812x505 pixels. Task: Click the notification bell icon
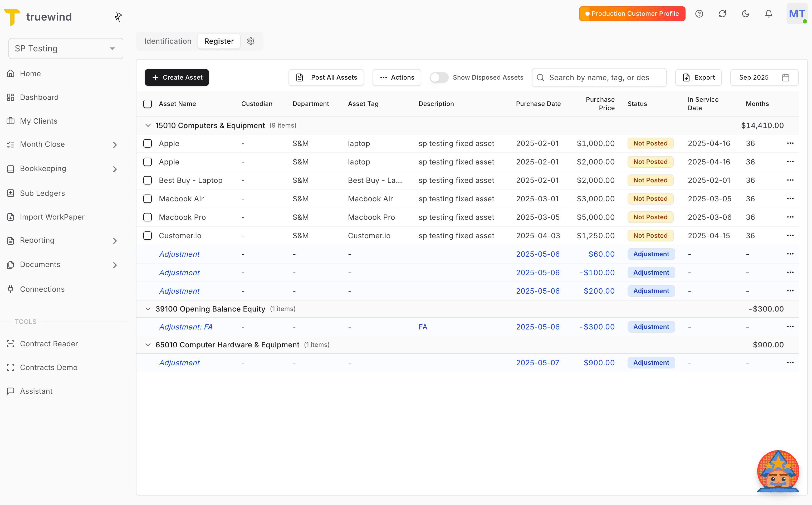769,14
